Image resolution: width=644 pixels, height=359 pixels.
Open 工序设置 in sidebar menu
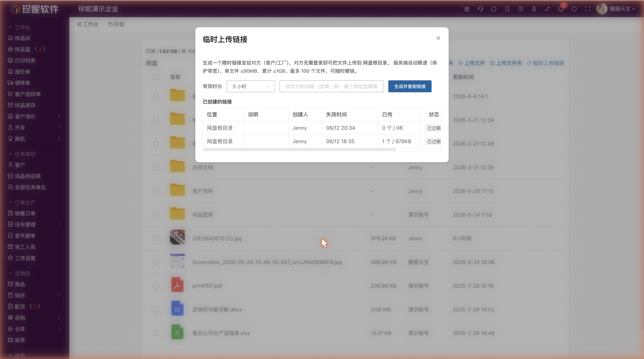[22, 258]
